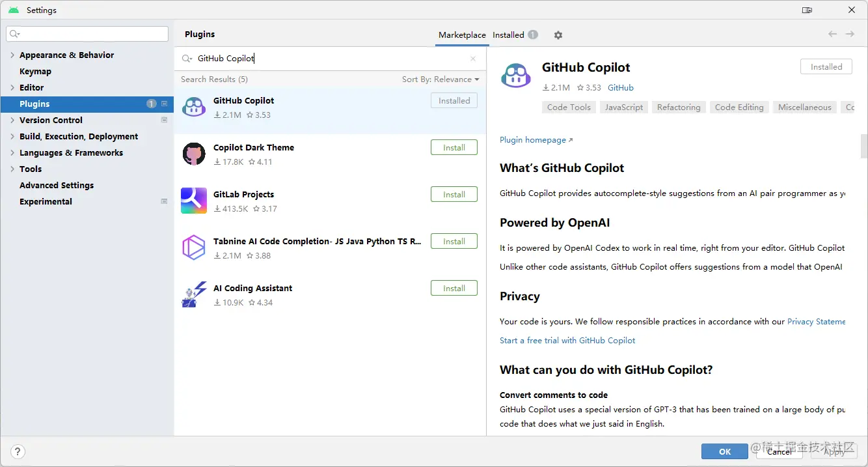
Task: Open the help question mark button
Action: click(x=18, y=451)
